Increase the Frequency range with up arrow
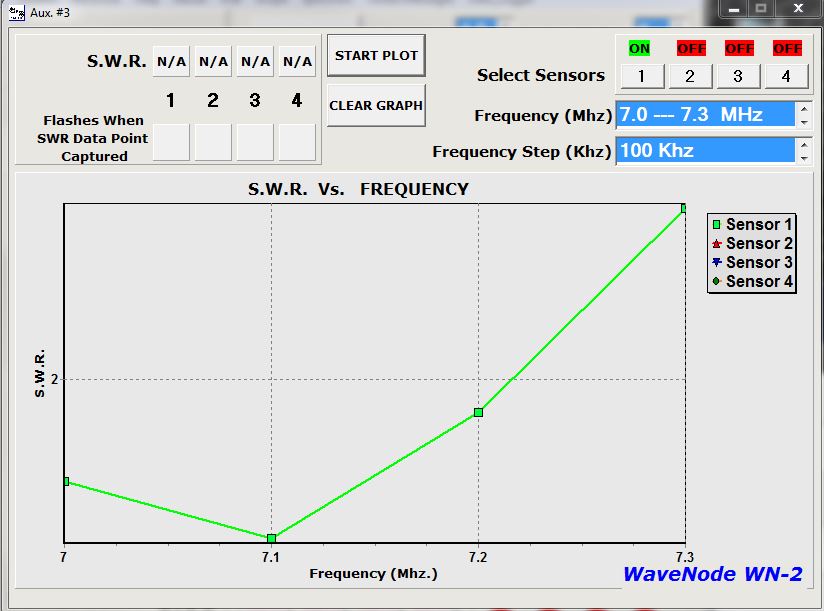The width and height of the screenshot is (824, 611). (803, 108)
